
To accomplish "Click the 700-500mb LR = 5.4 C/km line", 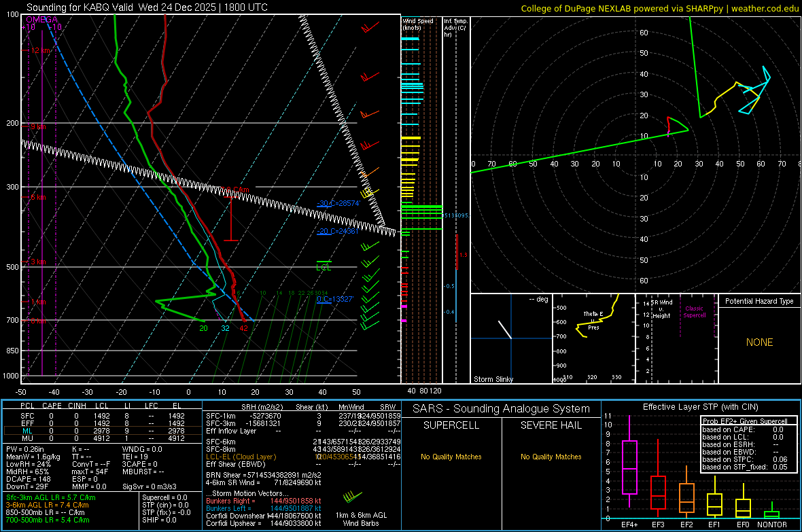I will point(48,520).
